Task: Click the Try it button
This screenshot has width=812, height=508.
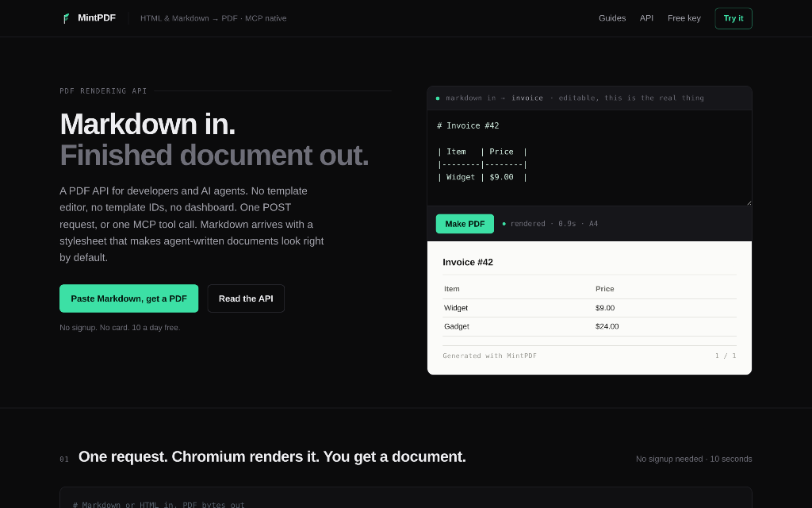Action: pyautogui.click(x=733, y=18)
